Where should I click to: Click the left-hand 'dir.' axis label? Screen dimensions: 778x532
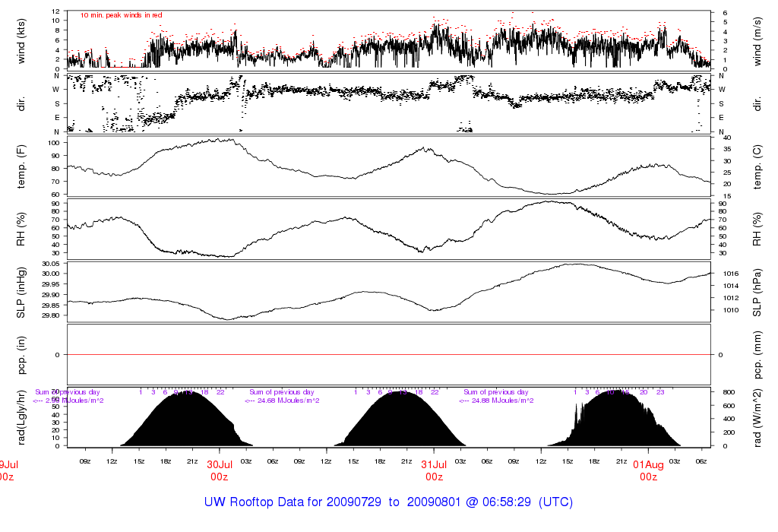point(21,104)
